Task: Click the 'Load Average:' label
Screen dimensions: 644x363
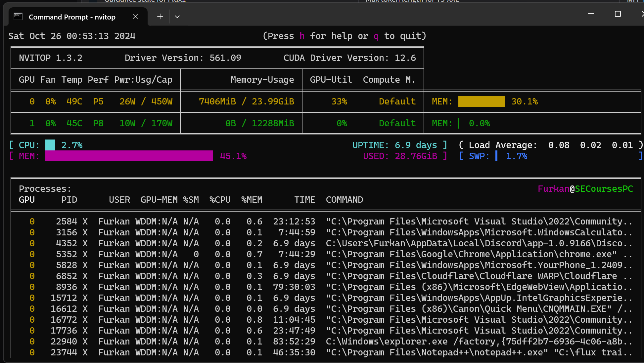Action: coord(503,145)
